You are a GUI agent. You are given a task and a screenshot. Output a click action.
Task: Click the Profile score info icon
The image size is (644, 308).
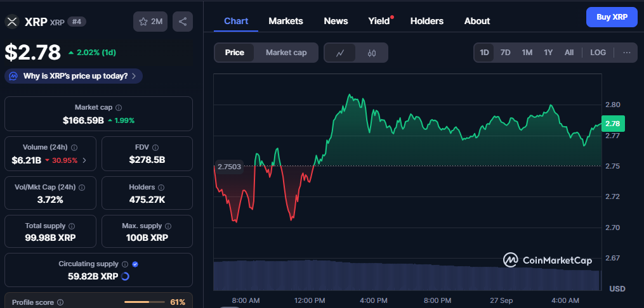point(60,302)
